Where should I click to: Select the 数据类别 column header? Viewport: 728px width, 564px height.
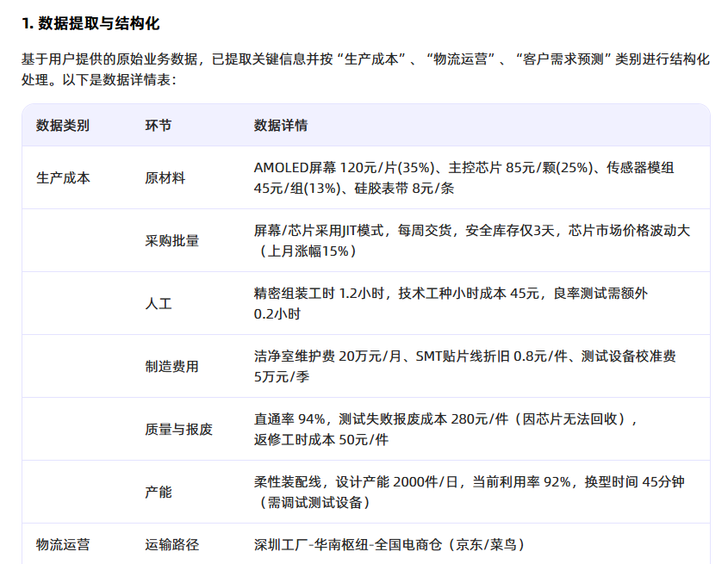(x=60, y=125)
